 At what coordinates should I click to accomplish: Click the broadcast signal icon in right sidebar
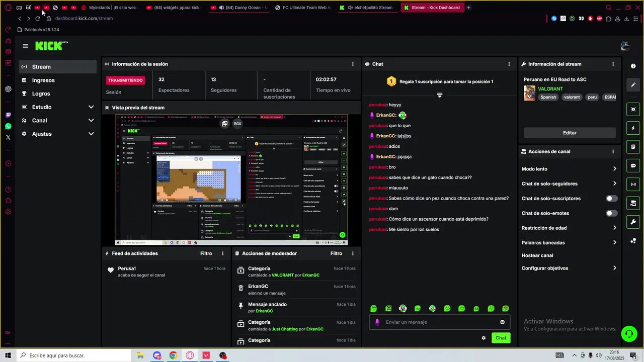click(x=633, y=184)
